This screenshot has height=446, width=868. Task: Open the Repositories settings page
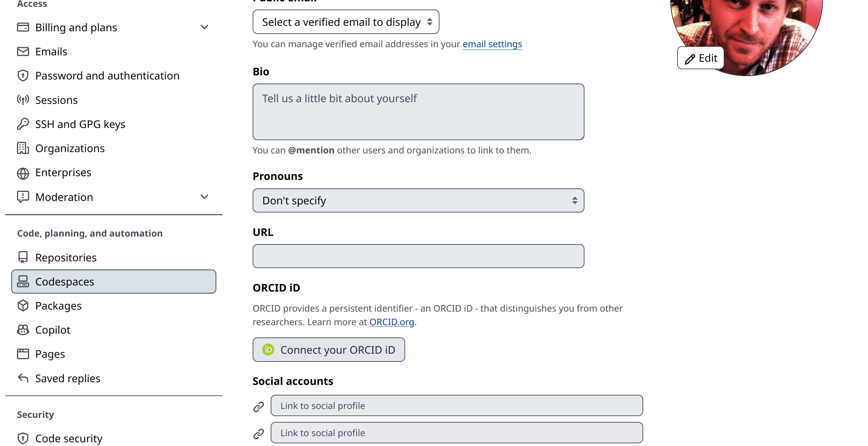(66, 258)
